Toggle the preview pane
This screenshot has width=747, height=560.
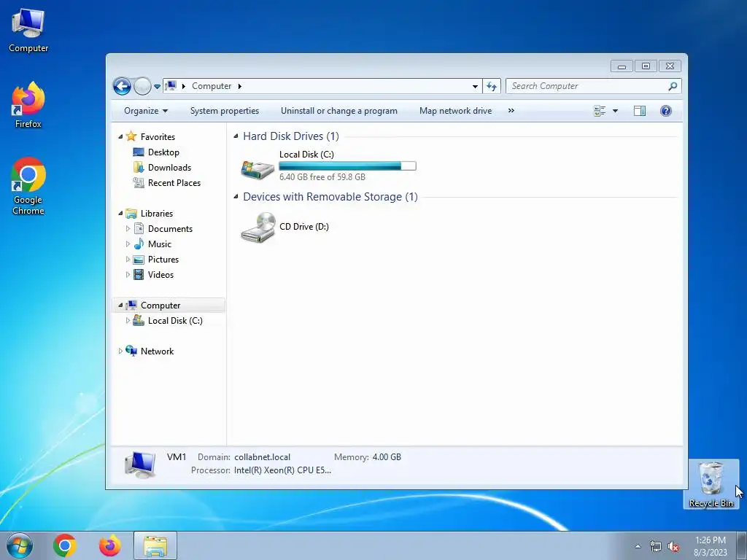point(639,111)
